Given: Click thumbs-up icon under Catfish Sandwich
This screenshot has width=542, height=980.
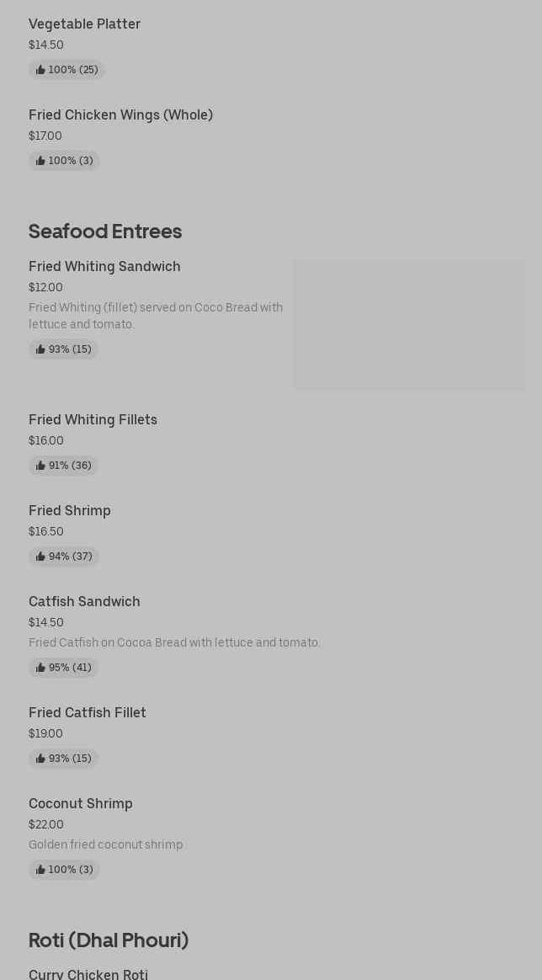Looking at the screenshot, I should click(40, 668).
